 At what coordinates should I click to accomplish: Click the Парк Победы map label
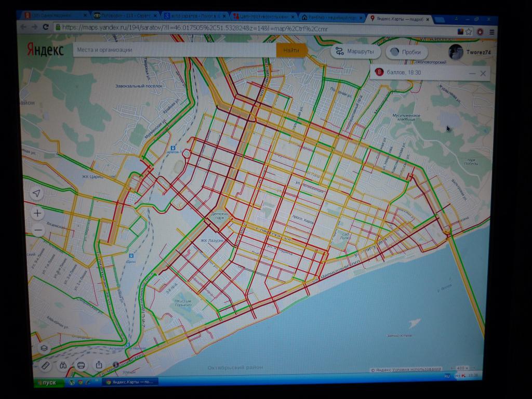[471, 162]
